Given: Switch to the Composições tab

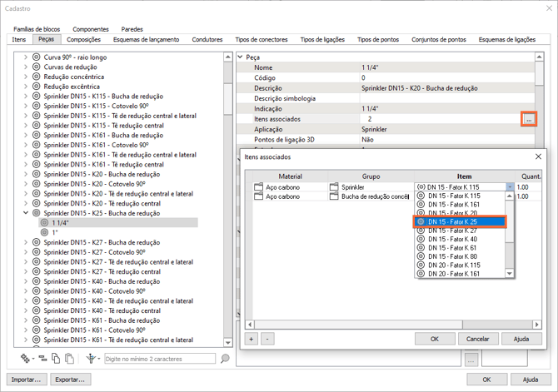Looking at the screenshot, I should (83, 39).
